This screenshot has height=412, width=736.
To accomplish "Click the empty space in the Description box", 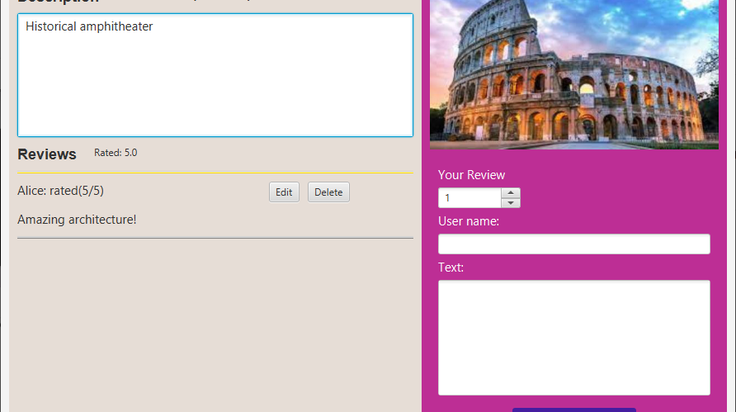I will pos(215,89).
